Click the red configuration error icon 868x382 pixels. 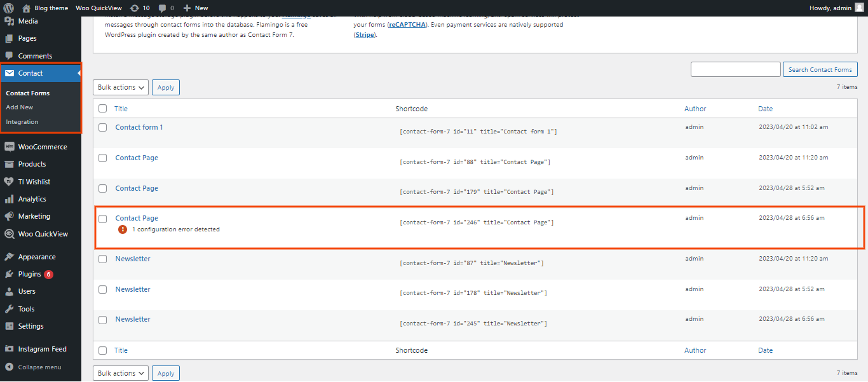pyautogui.click(x=123, y=229)
